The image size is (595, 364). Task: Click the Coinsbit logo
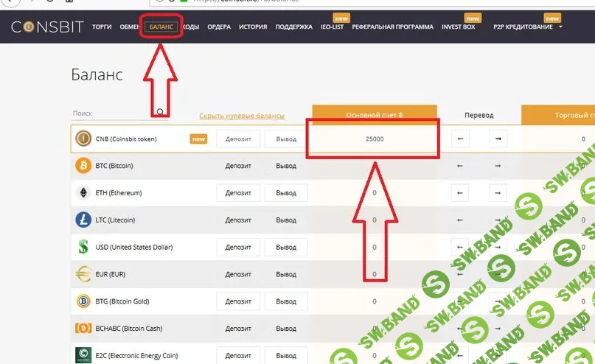click(x=46, y=27)
